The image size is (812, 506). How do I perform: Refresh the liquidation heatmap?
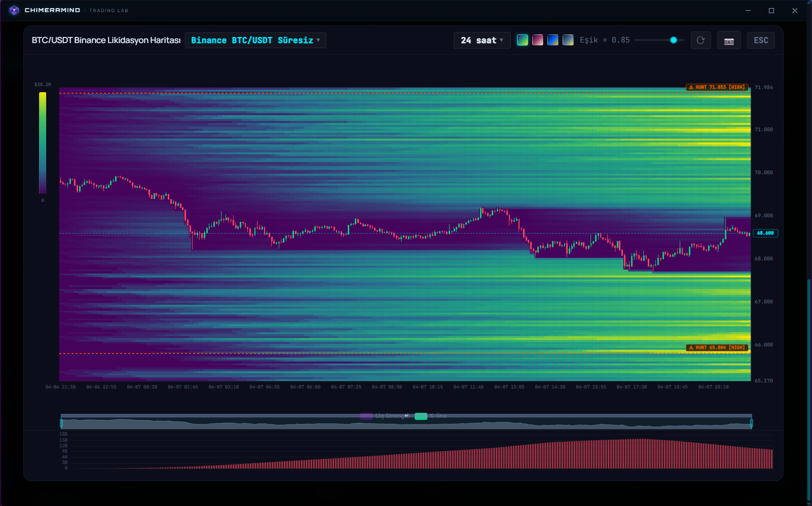tap(700, 41)
